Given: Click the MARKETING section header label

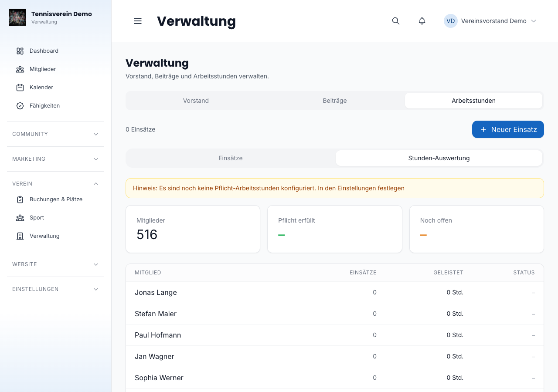Looking at the screenshot, I should (x=29, y=159).
